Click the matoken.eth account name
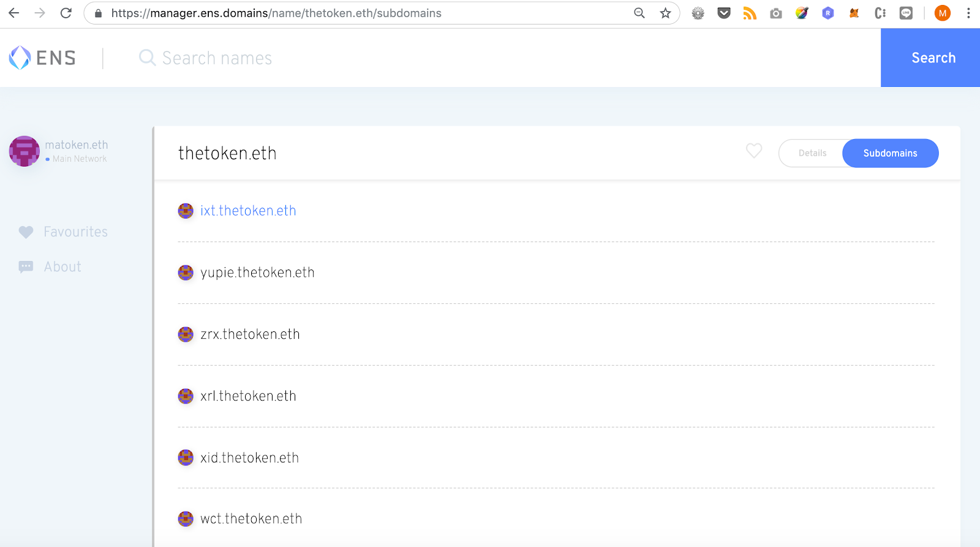The height and width of the screenshot is (547, 980). (x=77, y=145)
